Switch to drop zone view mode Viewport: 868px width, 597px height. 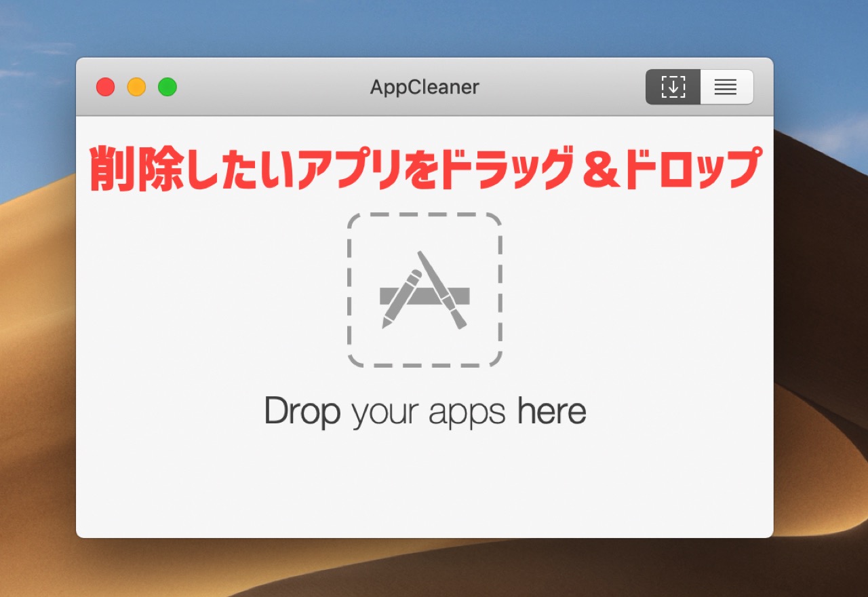[x=673, y=87]
